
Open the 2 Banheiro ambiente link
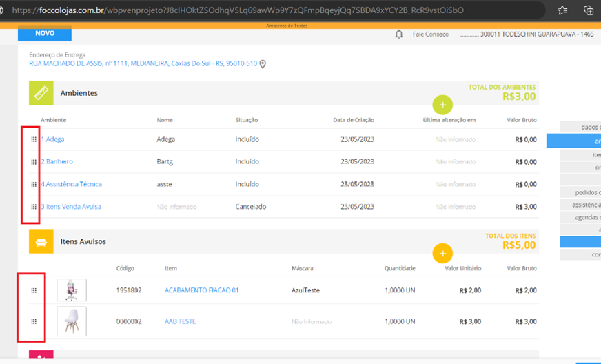coord(57,161)
